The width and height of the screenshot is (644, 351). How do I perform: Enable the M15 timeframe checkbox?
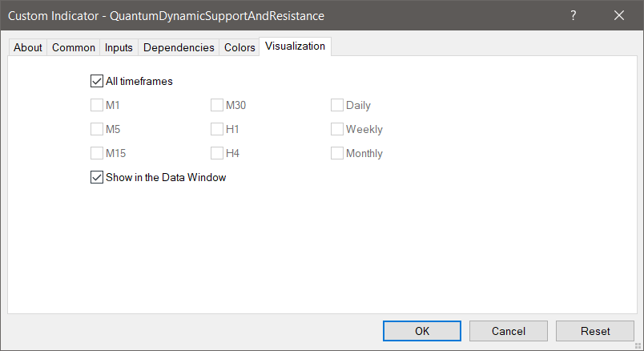pos(97,153)
